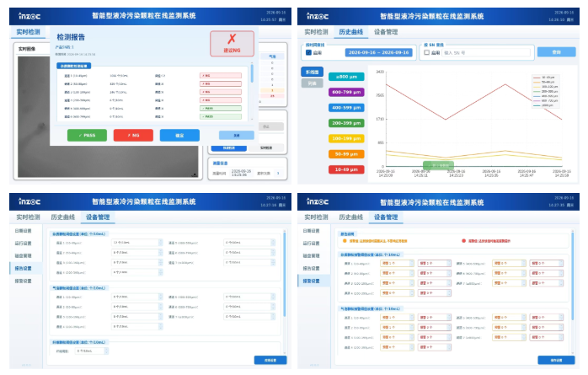Open 日期设置 in the report settings sidebar
Screen dimensions: 588x375
[24, 231]
